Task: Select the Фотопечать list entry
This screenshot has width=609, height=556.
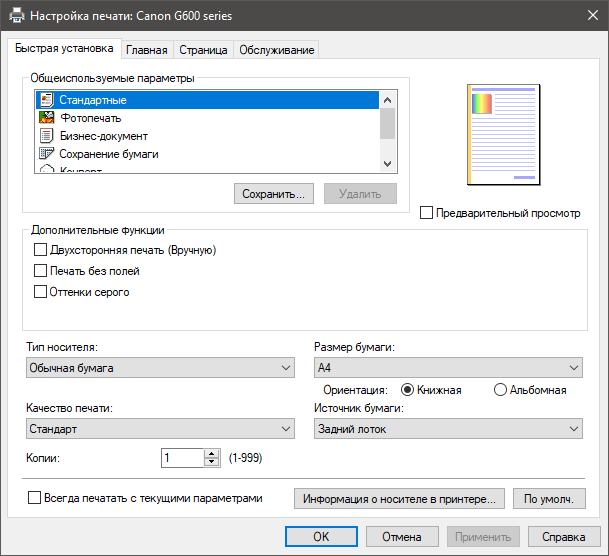Action: coord(207,118)
